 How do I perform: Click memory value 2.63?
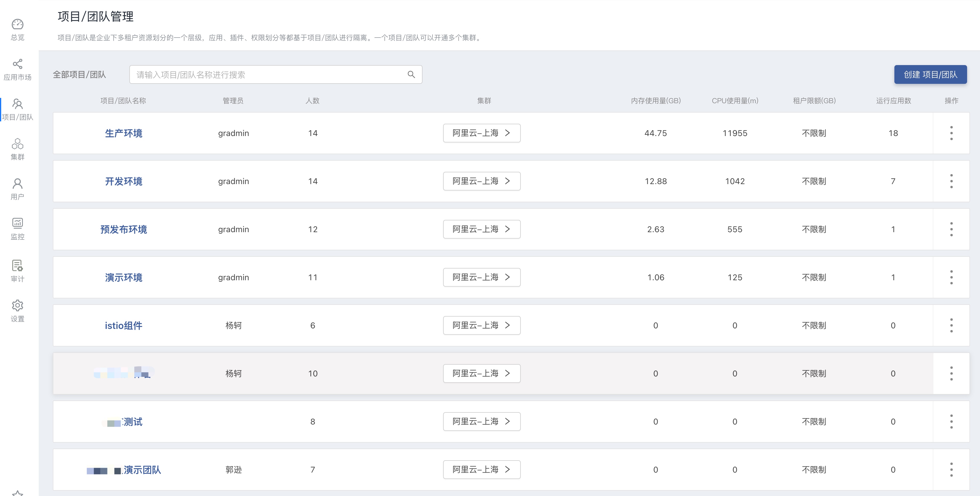[656, 229]
